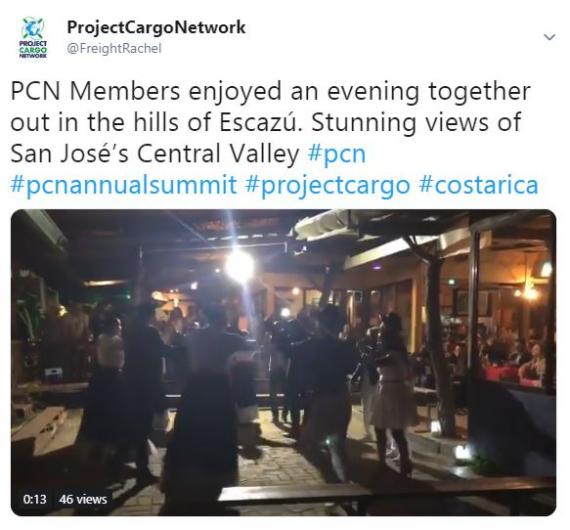Click the wooden bench at video bottom
570x530 pixels.
(385, 493)
